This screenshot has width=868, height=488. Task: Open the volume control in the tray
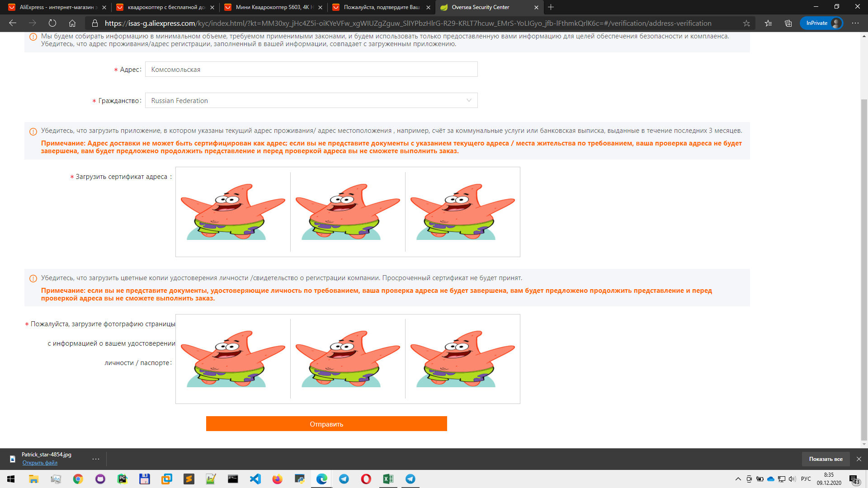pos(792,479)
